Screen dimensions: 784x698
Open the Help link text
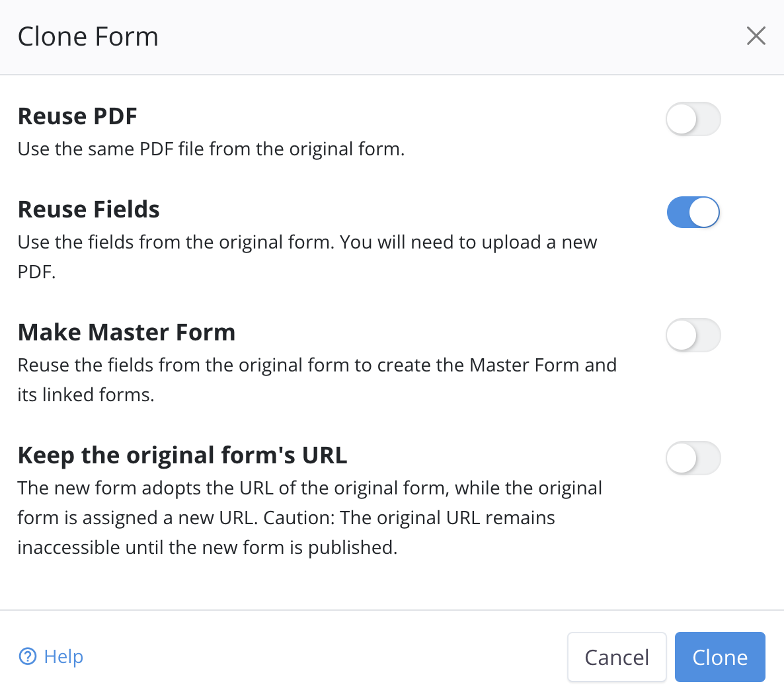click(x=63, y=656)
